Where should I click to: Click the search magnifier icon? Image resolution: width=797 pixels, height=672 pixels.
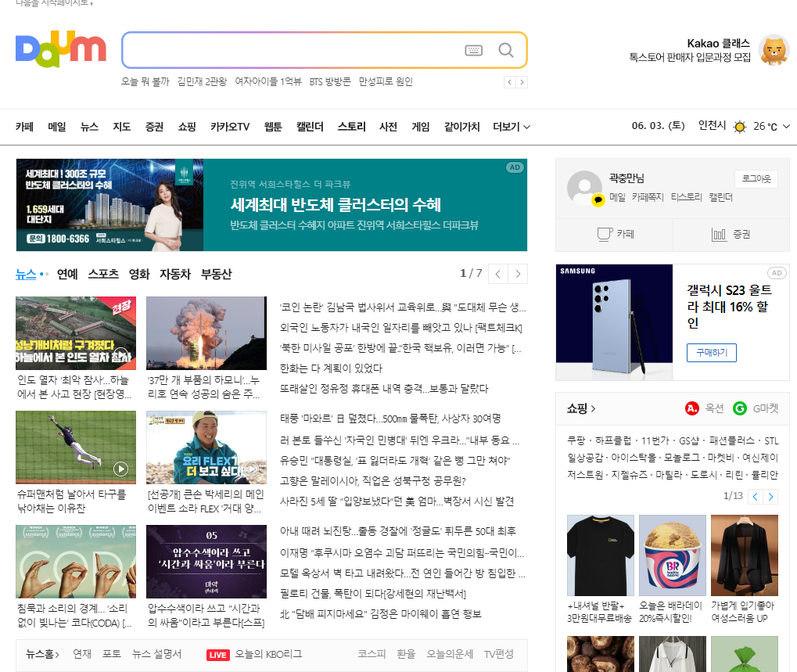pyautogui.click(x=505, y=49)
